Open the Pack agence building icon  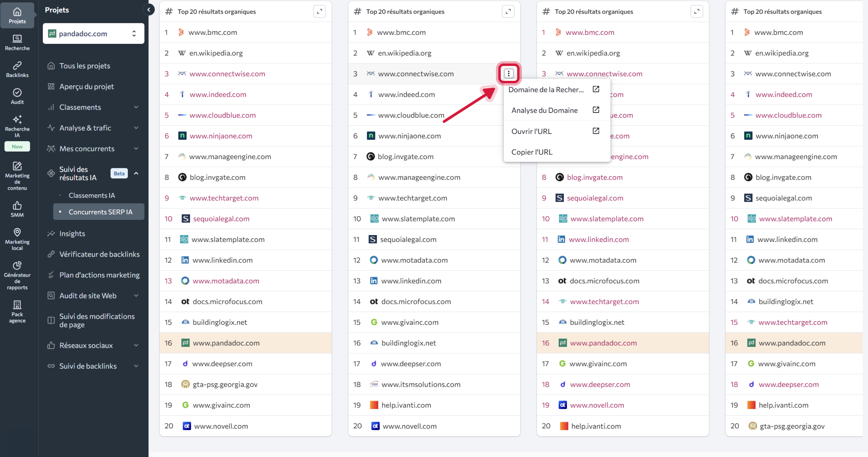click(x=17, y=305)
